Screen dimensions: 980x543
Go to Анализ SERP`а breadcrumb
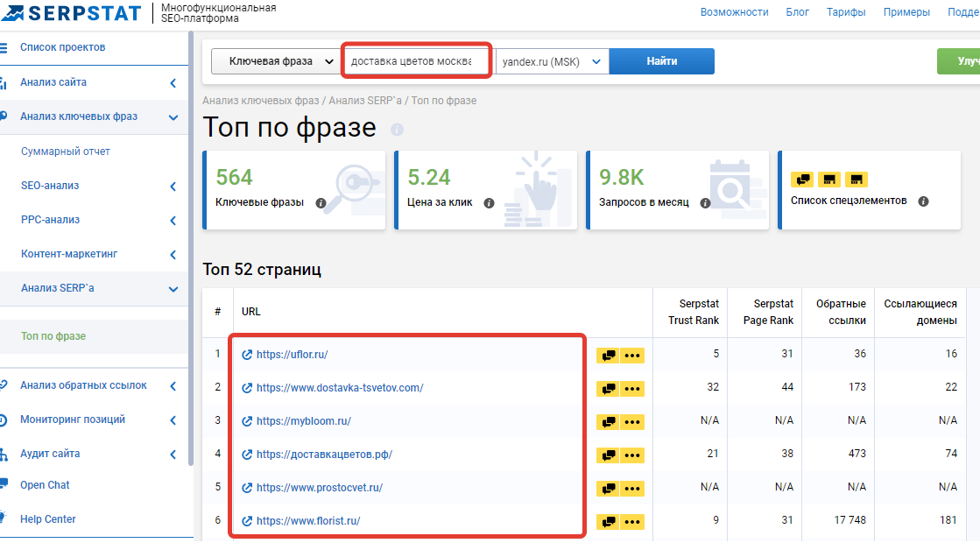pyautogui.click(x=365, y=101)
